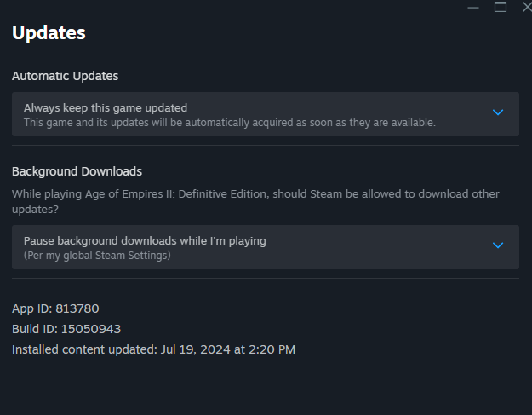The width and height of the screenshot is (532, 415).
Task: Close the Steam properties window
Action: coord(526,7)
